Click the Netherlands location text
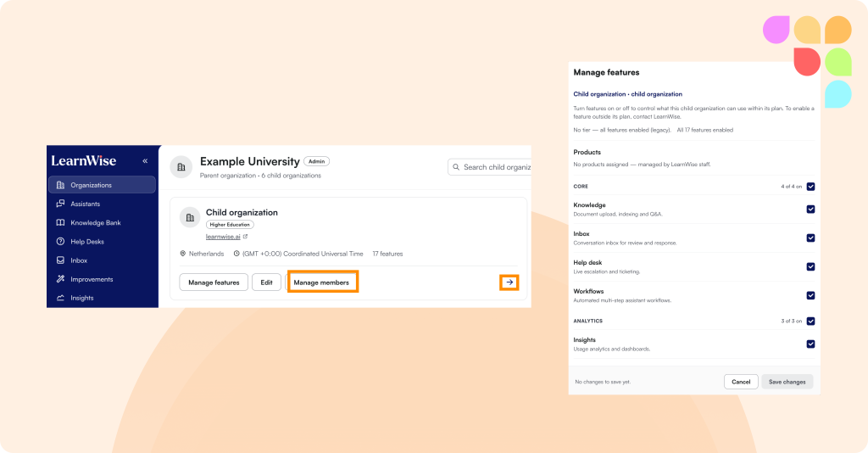Screen dimensions: 868x453 207,254
